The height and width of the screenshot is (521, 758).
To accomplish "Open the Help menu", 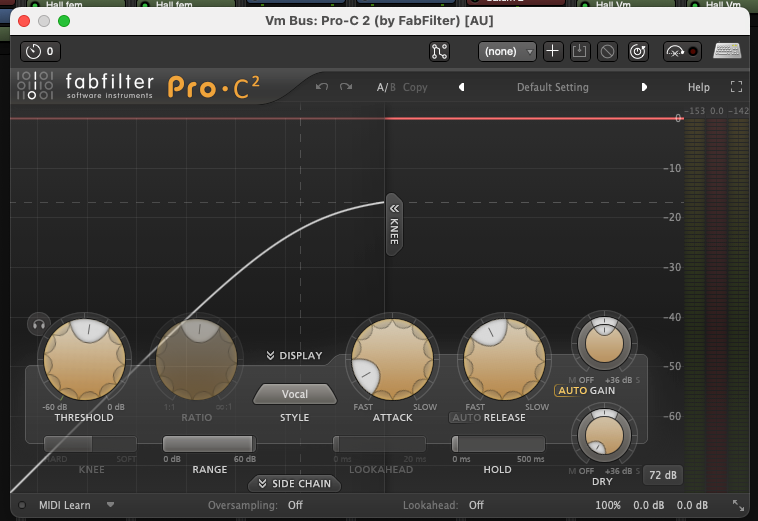I will click(x=699, y=87).
